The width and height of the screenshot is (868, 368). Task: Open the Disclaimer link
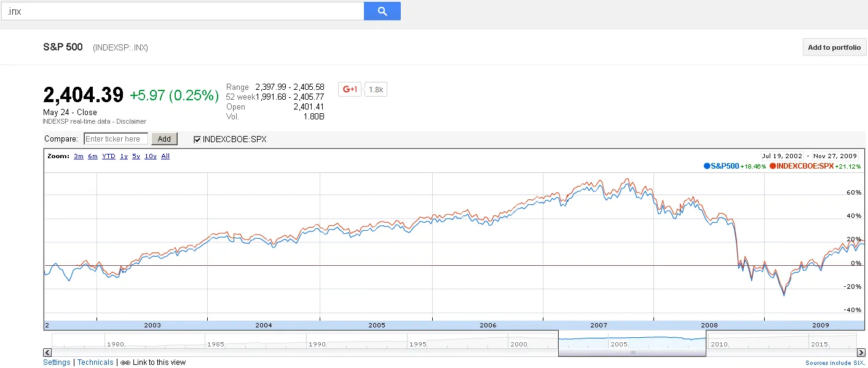click(132, 121)
